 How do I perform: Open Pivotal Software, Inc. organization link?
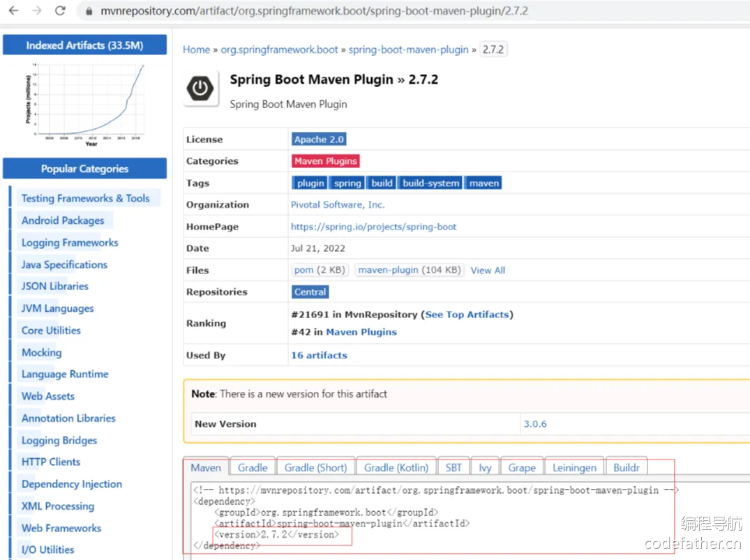point(338,204)
